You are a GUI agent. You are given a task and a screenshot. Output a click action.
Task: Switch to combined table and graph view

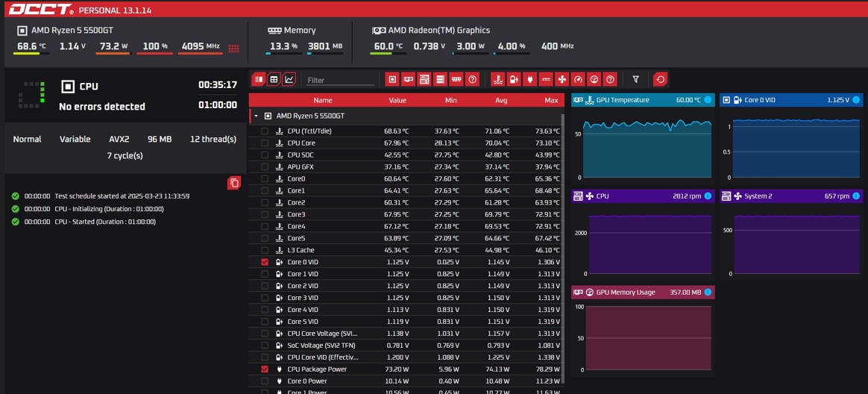click(259, 80)
